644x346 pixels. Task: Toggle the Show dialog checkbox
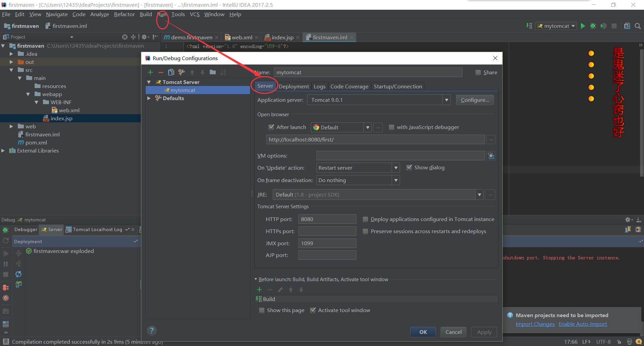(409, 167)
